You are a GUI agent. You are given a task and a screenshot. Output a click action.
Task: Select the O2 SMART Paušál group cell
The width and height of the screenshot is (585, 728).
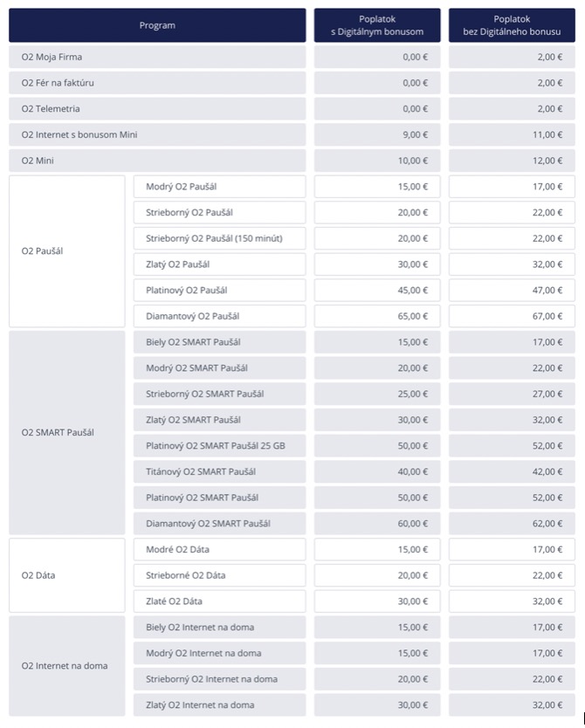point(67,433)
